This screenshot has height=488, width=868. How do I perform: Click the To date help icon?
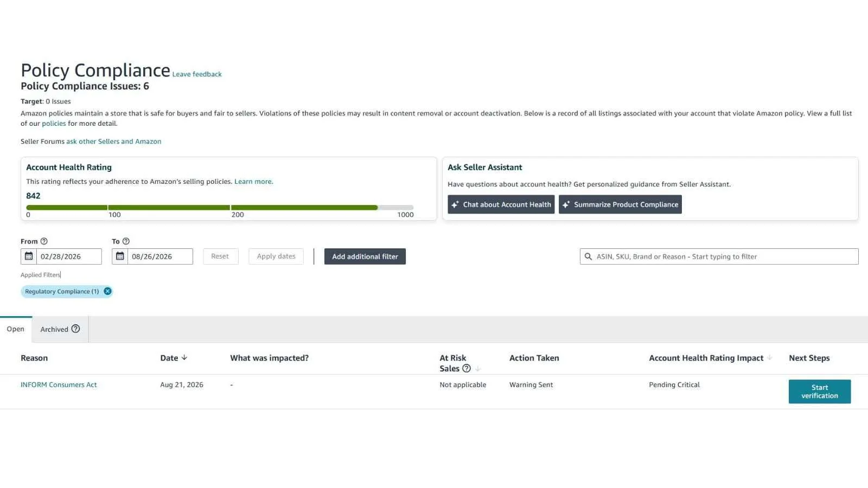click(126, 241)
